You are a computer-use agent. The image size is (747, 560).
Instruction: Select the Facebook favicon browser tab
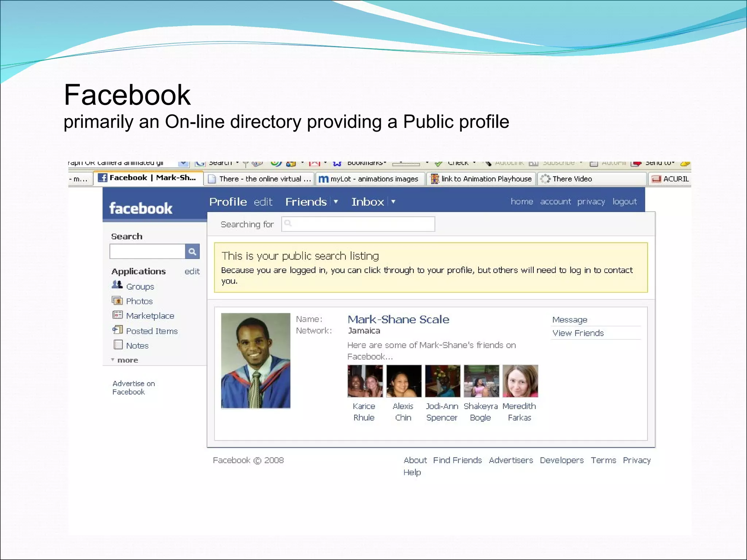148,178
